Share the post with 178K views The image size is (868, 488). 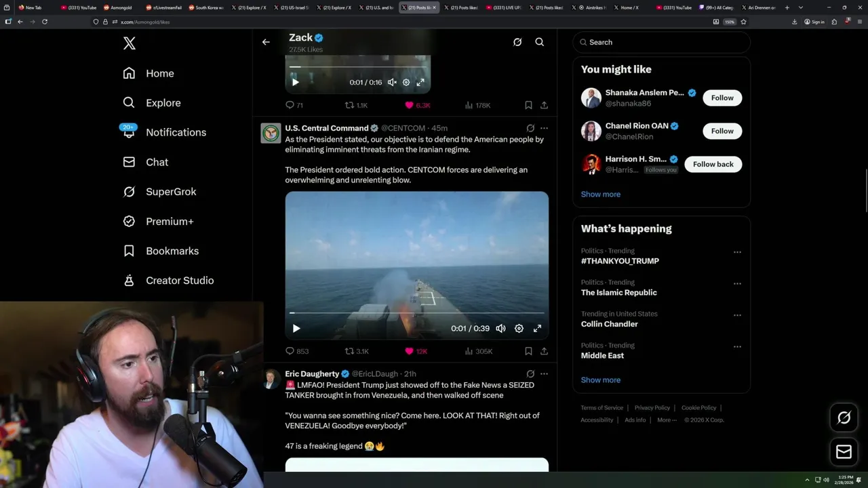pyautogui.click(x=544, y=105)
